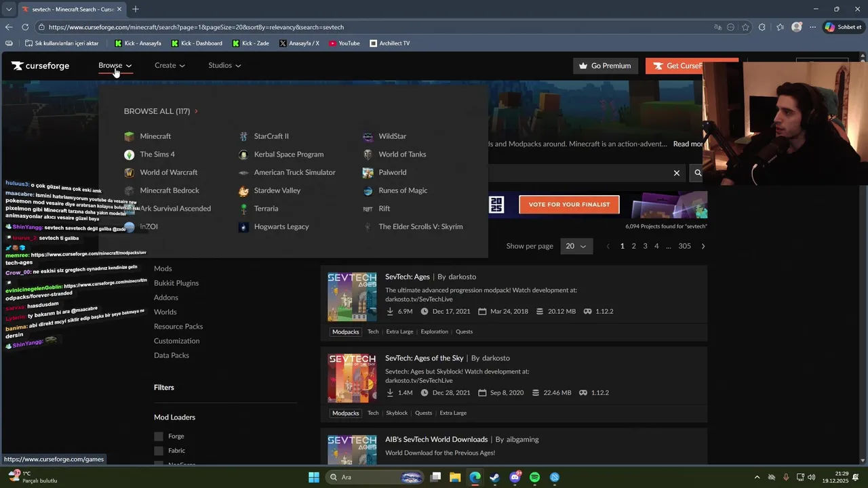The width and height of the screenshot is (868, 488).
Task: Select Palworld game icon
Action: 368,173
